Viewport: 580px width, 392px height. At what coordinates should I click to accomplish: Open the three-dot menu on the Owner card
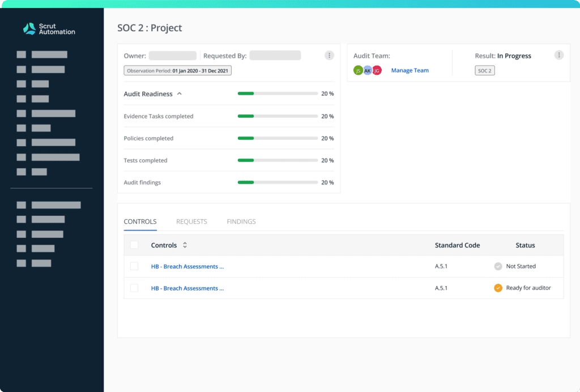point(329,55)
